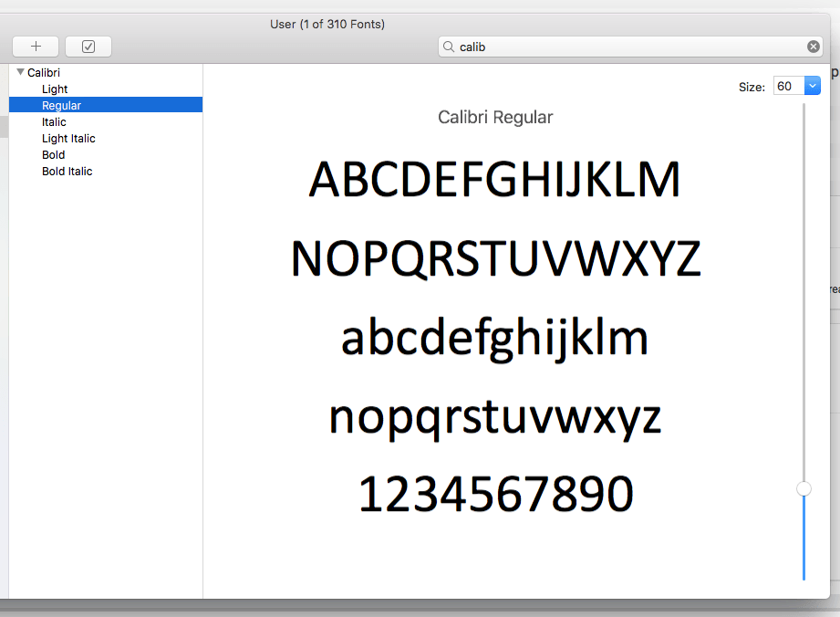Select the Light Italic style
Image resolution: width=840 pixels, height=617 pixels.
pyautogui.click(x=68, y=138)
